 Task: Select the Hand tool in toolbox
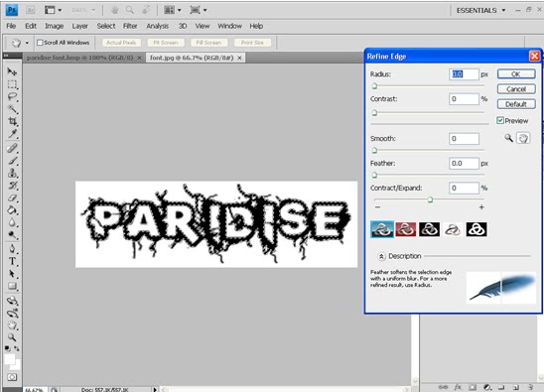(12, 326)
